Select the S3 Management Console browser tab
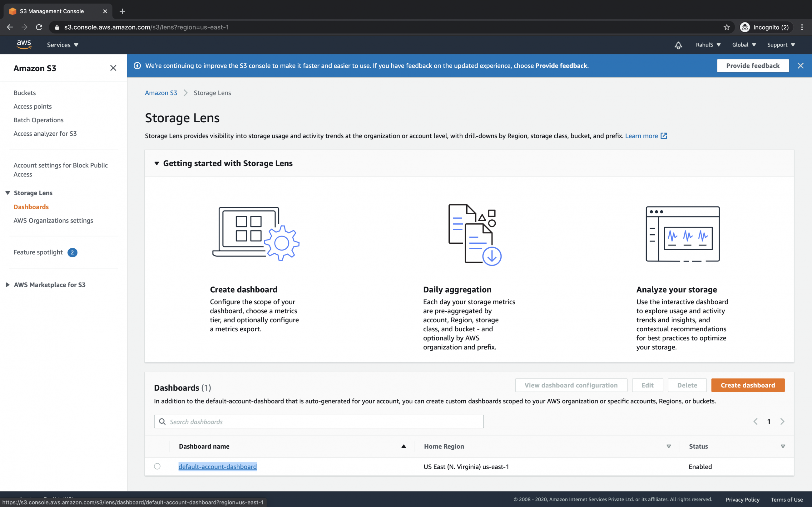812x507 pixels. 52,11
